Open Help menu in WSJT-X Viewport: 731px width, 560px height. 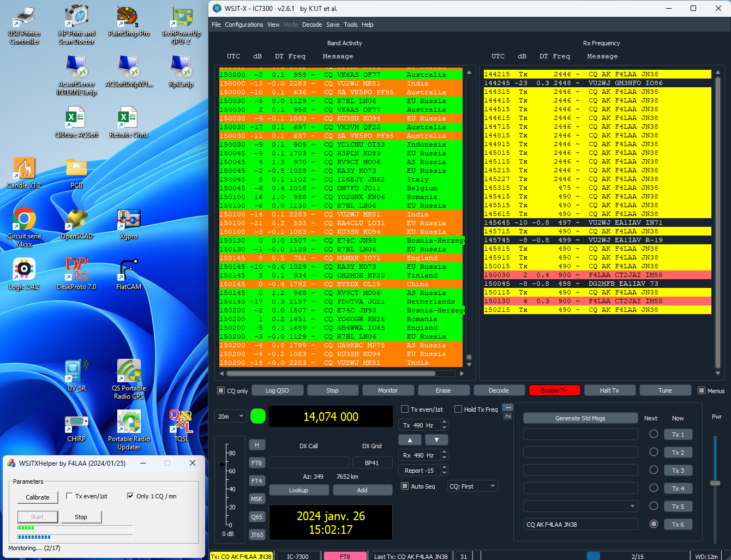coord(368,25)
